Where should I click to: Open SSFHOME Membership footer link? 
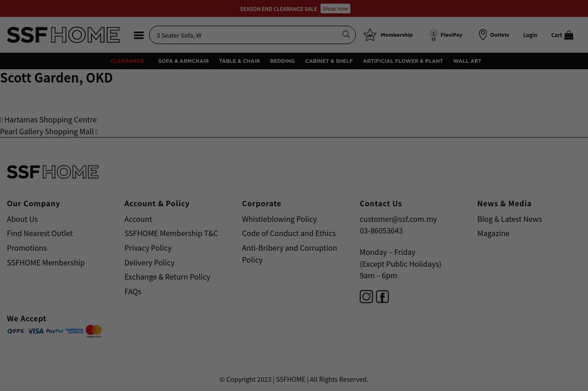click(x=46, y=263)
